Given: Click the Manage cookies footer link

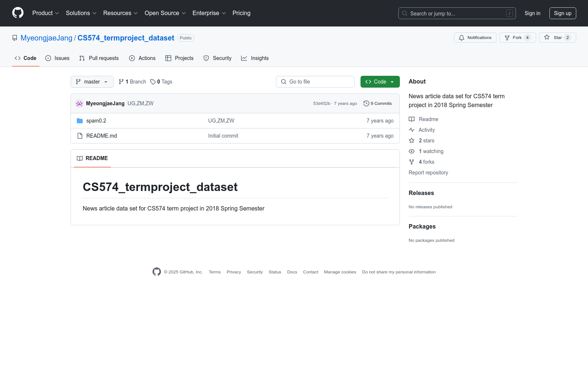Looking at the screenshot, I should (340, 272).
